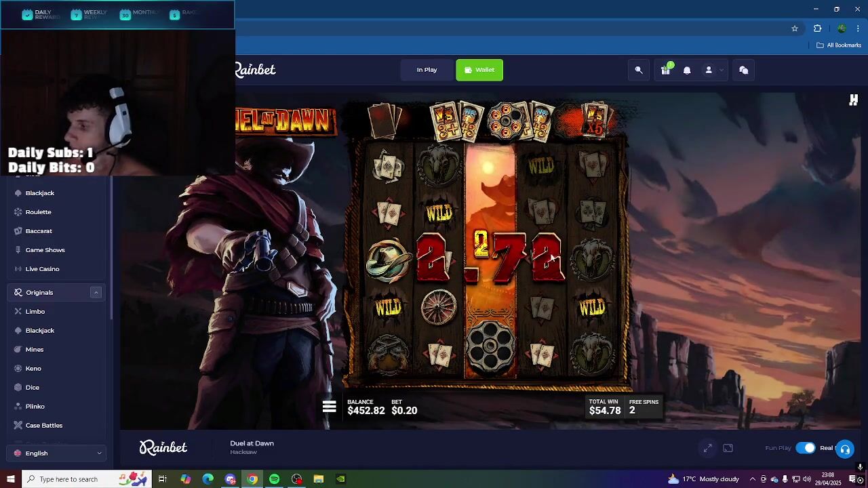The image size is (868, 488).
Task: Open the NVIDIA app on the taskbar
Action: 341,479
